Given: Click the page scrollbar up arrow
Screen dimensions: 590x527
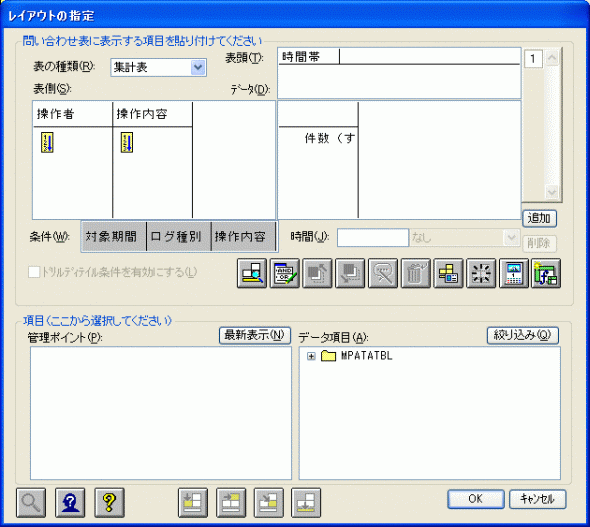Looking at the screenshot, I should pyautogui.click(x=552, y=58).
